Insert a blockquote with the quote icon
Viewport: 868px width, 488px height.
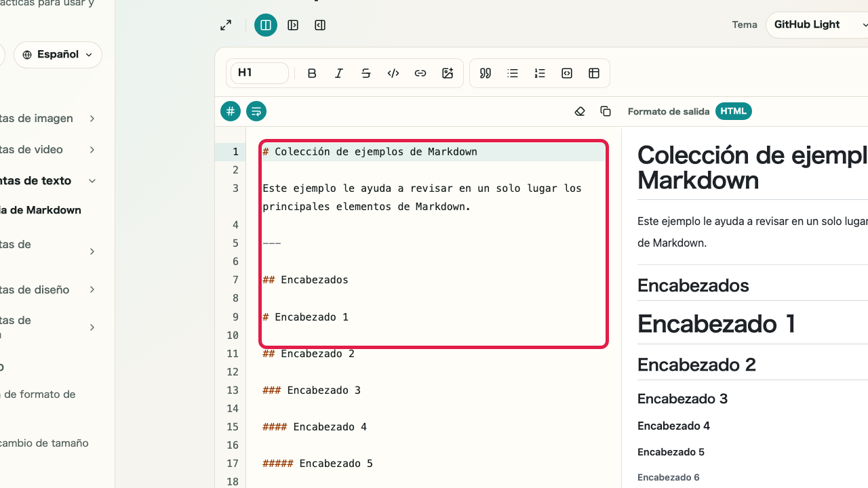click(486, 73)
